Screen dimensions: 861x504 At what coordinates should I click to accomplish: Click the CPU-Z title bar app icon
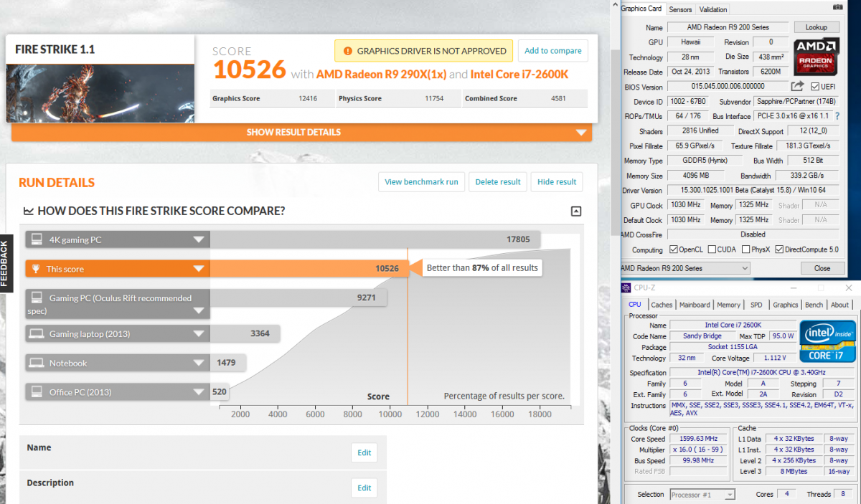(x=627, y=287)
